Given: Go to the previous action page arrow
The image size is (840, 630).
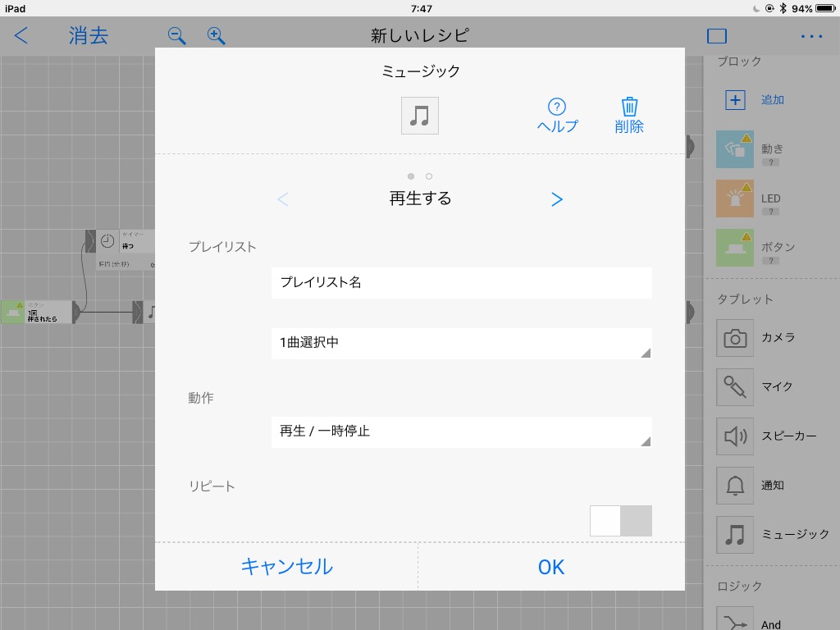Looking at the screenshot, I should click(x=283, y=199).
